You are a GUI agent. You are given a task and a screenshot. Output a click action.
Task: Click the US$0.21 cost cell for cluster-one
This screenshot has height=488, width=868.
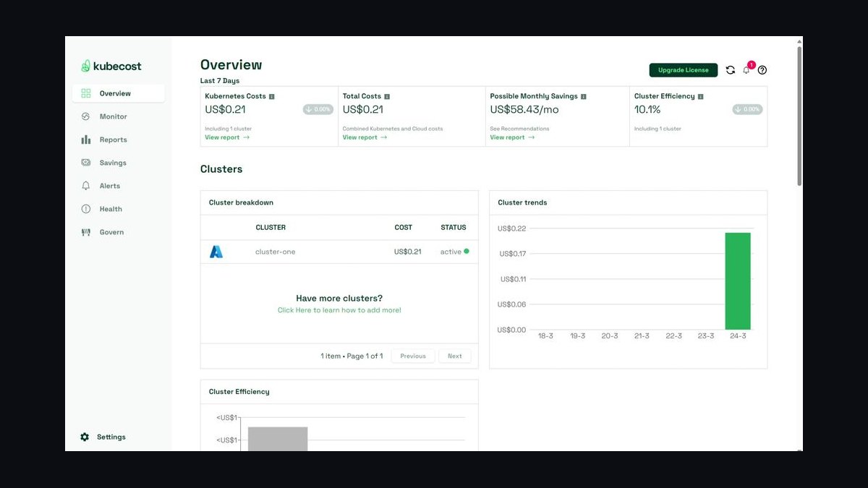click(x=408, y=252)
